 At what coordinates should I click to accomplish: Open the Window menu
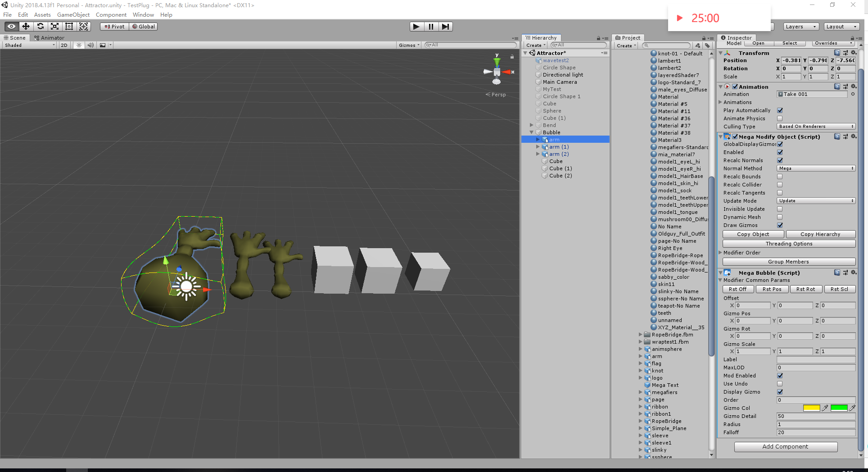(x=143, y=14)
